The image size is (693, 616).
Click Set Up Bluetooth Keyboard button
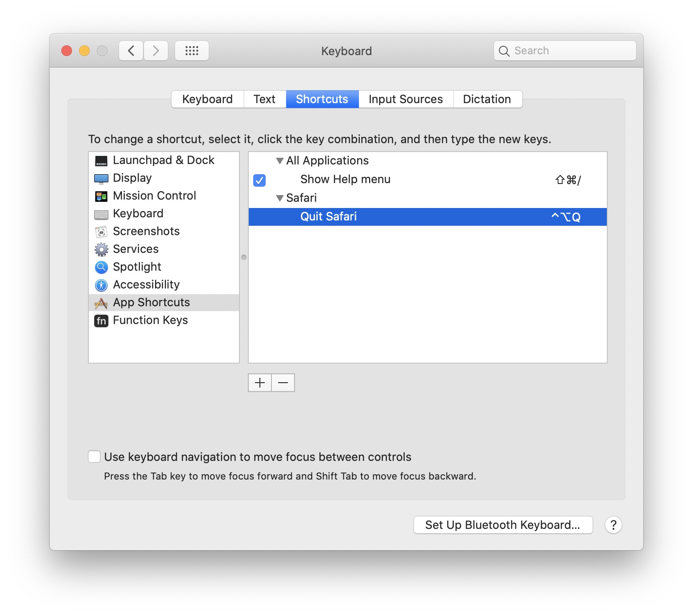click(x=502, y=525)
